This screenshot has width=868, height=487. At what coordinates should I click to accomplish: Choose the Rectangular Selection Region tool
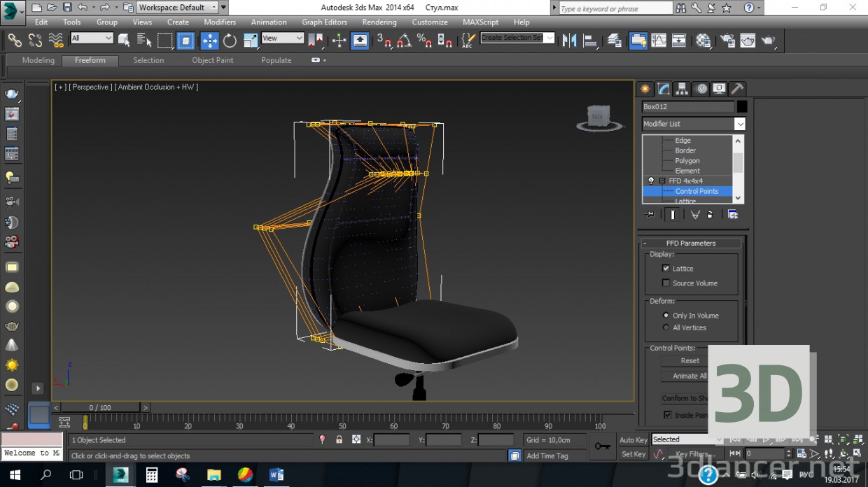[165, 41]
